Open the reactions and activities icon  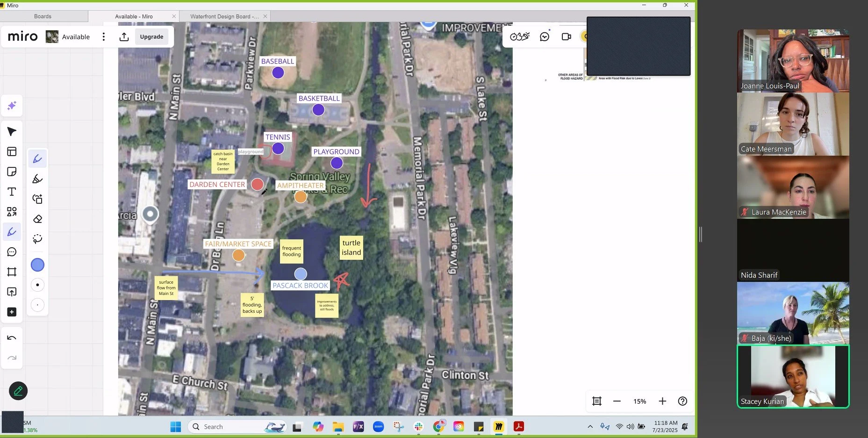point(519,36)
